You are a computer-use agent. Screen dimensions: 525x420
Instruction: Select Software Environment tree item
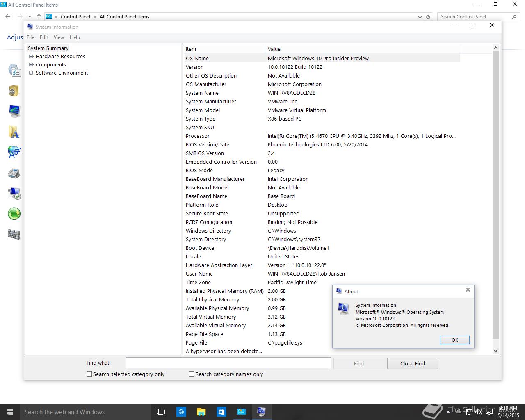coord(62,73)
